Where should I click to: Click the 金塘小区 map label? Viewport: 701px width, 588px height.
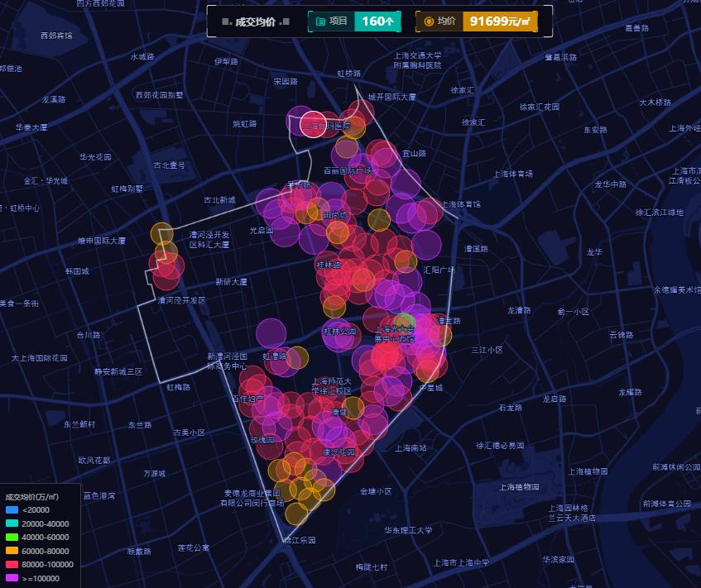(x=376, y=491)
